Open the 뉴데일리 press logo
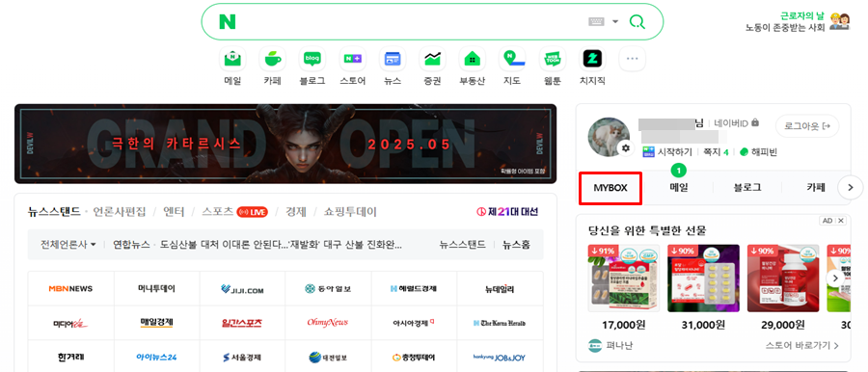This screenshot has width=868, height=372. coord(500,288)
